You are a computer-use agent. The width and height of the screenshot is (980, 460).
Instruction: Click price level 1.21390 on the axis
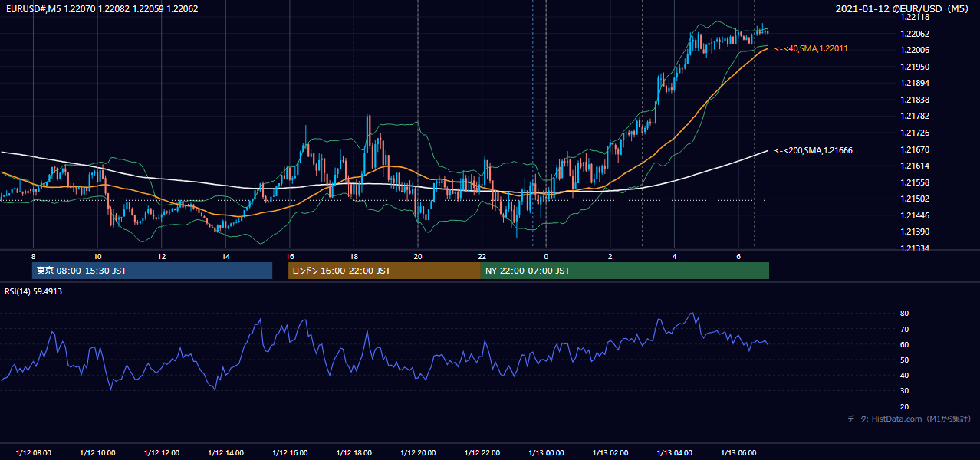[915, 232]
